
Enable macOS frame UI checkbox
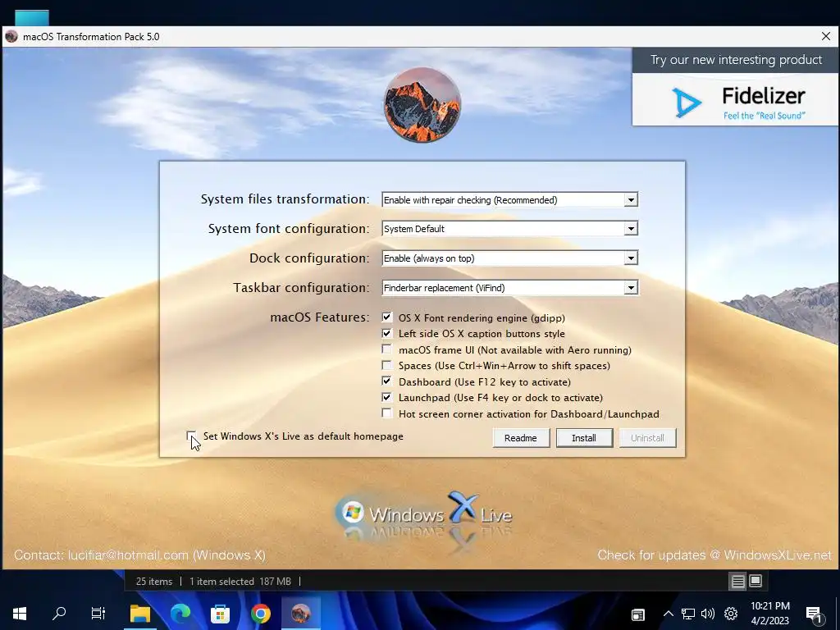click(387, 349)
